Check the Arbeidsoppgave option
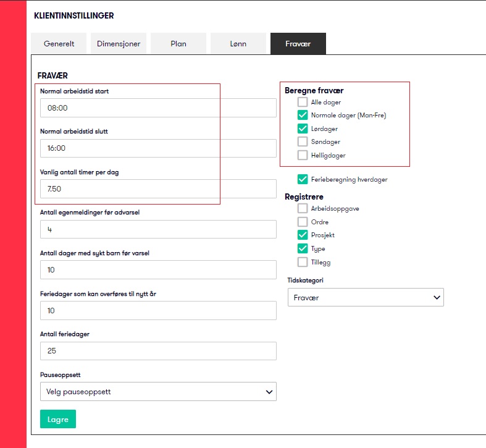 click(x=303, y=208)
